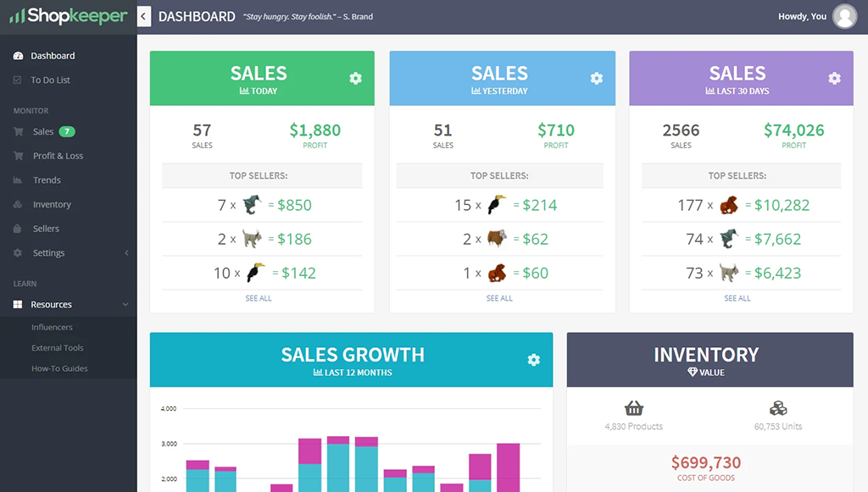Click the SALES GROWTH chart gear icon
Image resolution: width=868 pixels, height=492 pixels.
tap(534, 359)
